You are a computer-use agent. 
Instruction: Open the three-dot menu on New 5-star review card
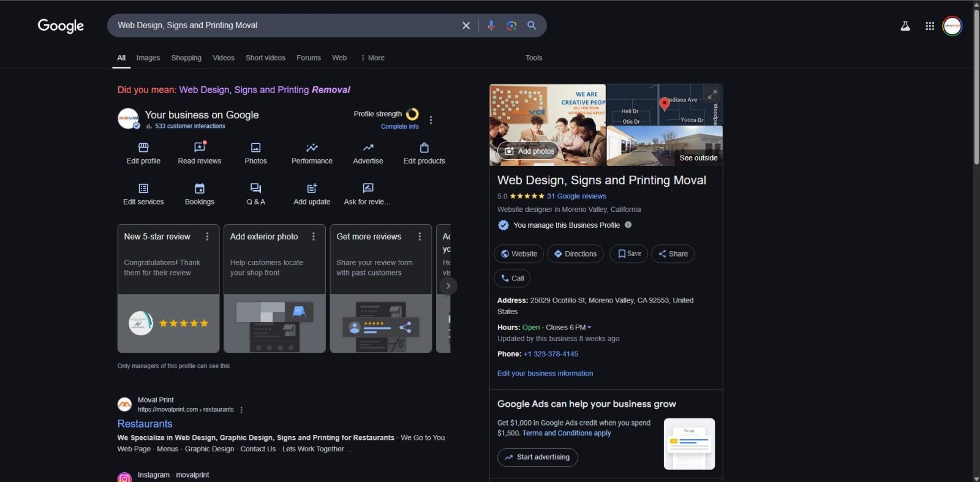[207, 236]
